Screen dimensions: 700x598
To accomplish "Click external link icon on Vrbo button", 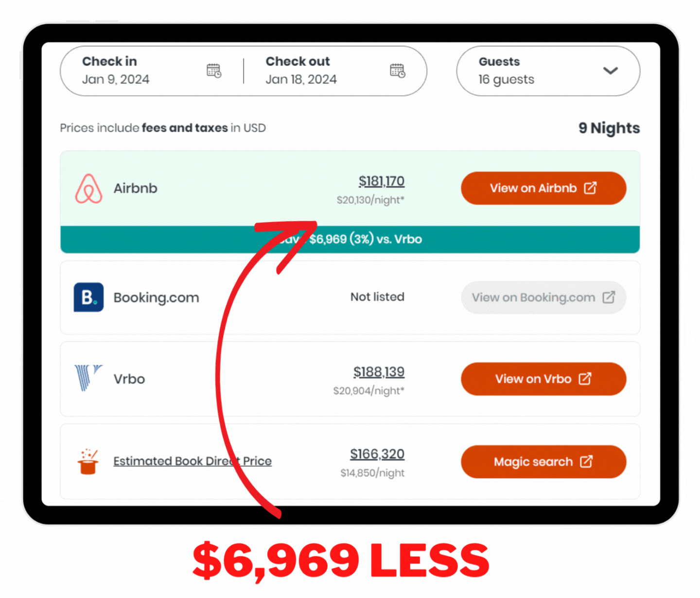I will [x=585, y=379].
